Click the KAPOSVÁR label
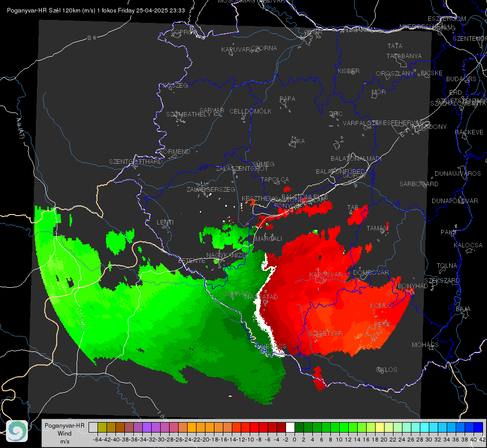 click(326, 275)
